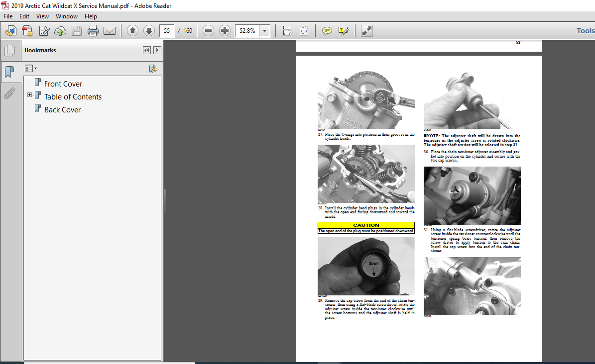This screenshot has width=595, height=364.
Task: Click the upload to cloud icon
Action: click(x=60, y=31)
